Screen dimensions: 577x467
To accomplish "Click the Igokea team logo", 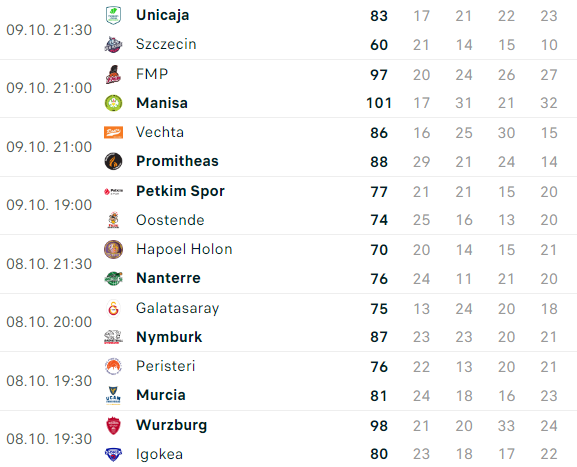I will [x=113, y=454].
